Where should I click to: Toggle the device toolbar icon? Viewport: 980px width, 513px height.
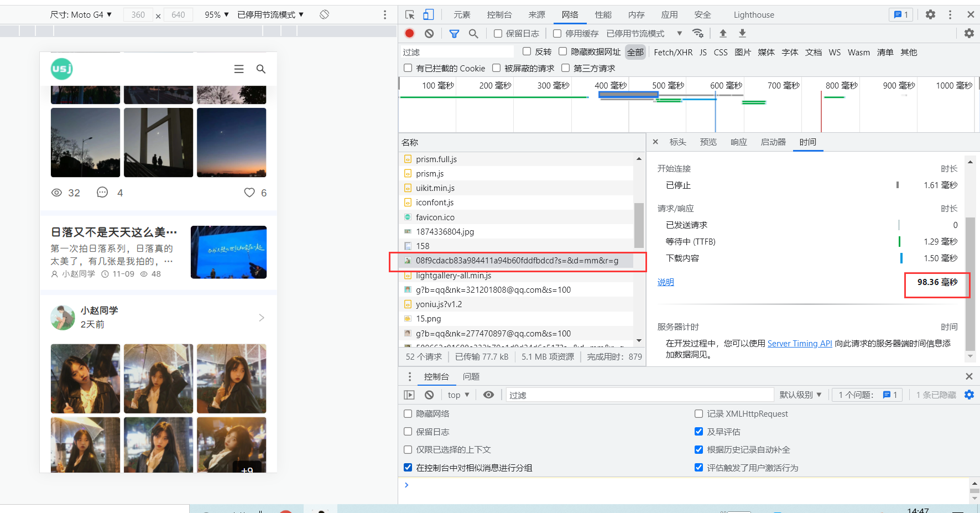pos(429,15)
